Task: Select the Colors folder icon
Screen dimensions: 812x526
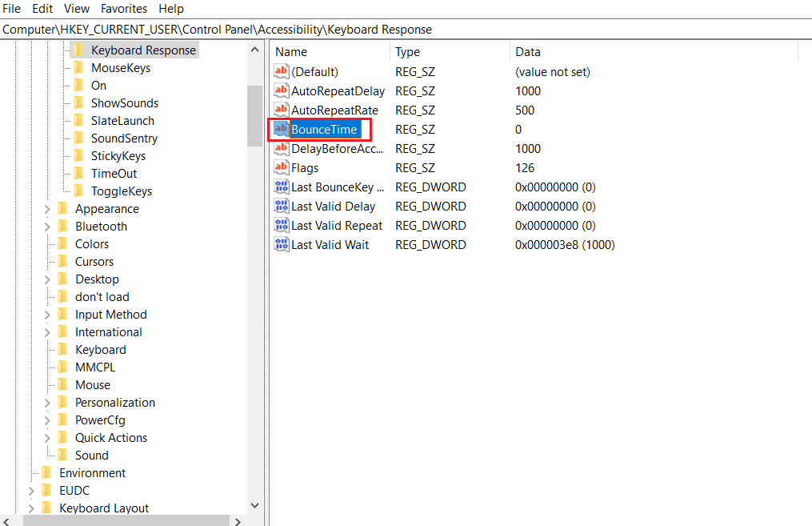Action: pos(62,243)
